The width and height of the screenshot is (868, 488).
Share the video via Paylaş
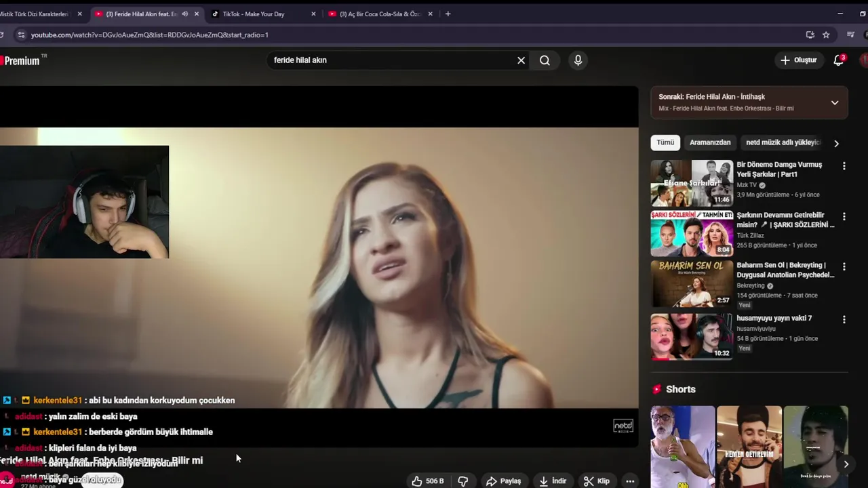click(503, 481)
